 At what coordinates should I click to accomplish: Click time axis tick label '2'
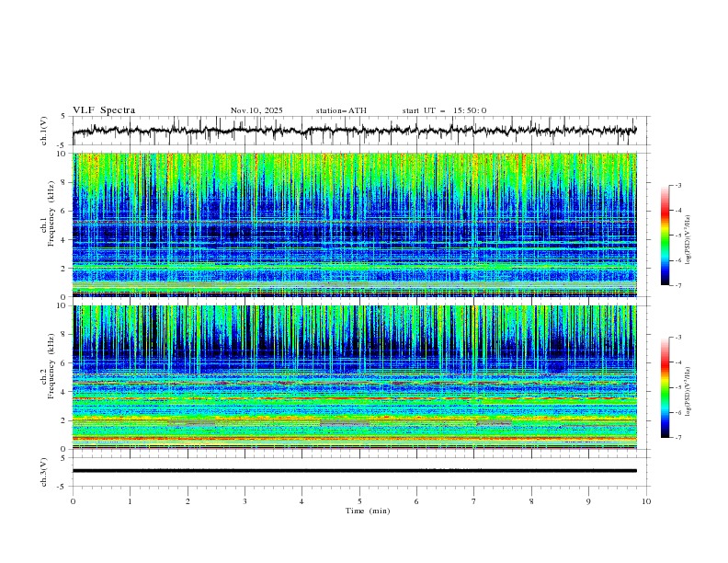pos(188,501)
